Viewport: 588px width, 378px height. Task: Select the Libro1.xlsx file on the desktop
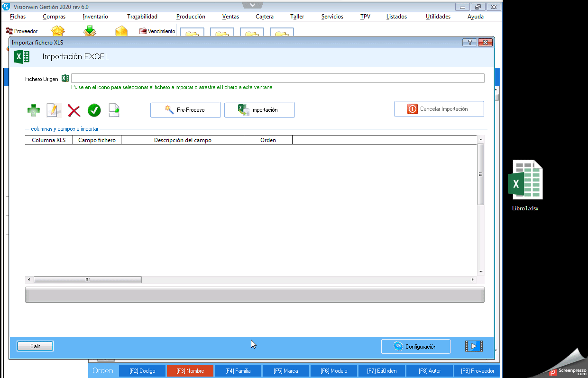[x=525, y=185]
